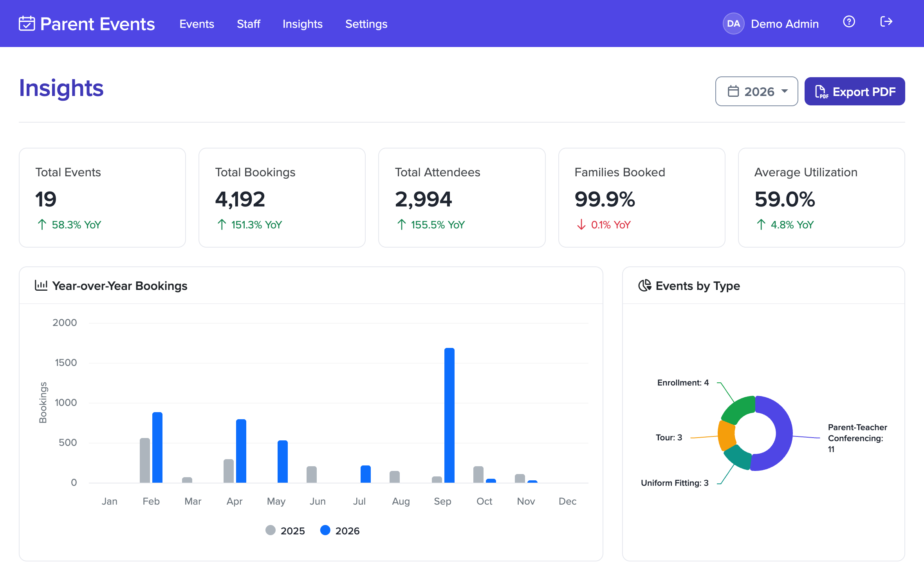The width and height of the screenshot is (924, 572).
Task: Click the PDF file icon on Export button
Action: pyautogui.click(x=821, y=92)
